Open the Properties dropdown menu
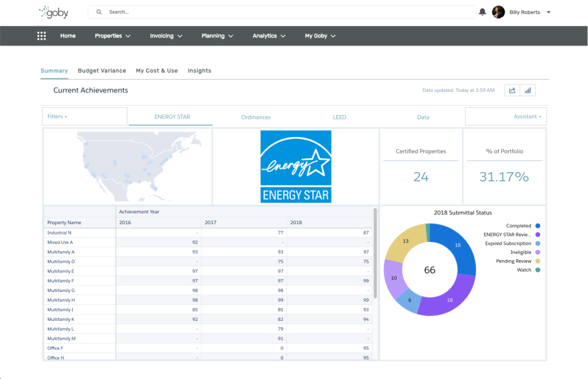This screenshot has width=588, height=379. tap(112, 36)
